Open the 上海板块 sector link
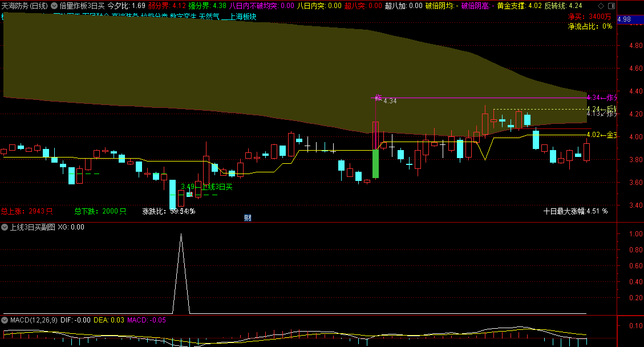The width and height of the screenshot is (644, 347). [243, 17]
